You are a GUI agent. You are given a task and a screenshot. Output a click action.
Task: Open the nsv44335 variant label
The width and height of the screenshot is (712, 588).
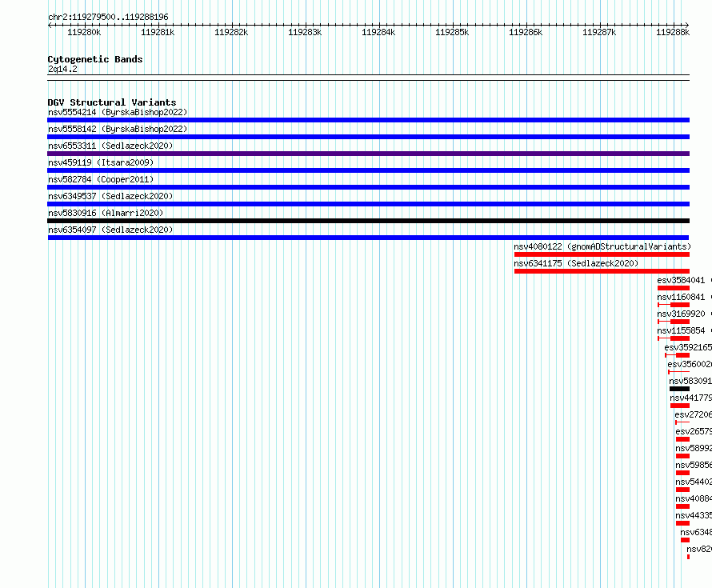point(694,515)
